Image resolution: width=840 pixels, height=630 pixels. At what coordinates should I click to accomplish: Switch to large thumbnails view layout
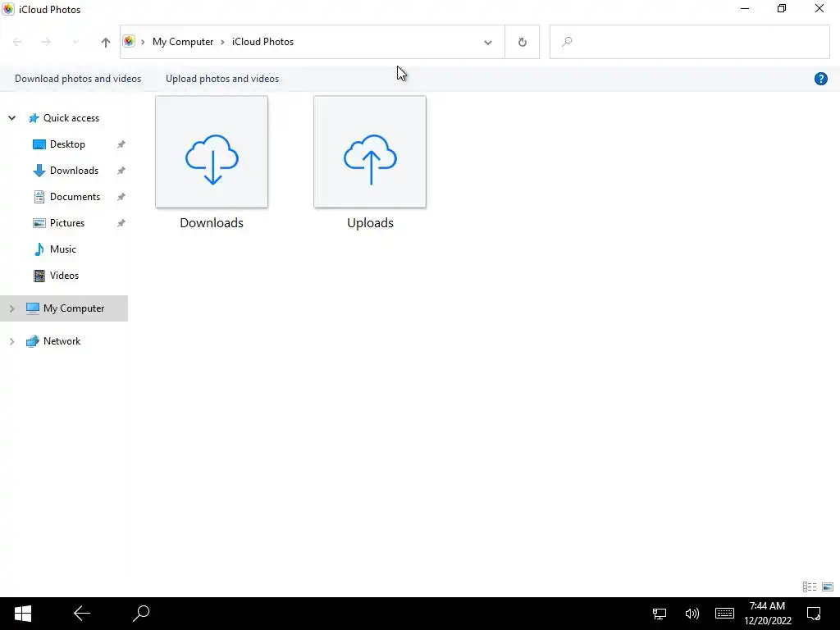point(828,587)
